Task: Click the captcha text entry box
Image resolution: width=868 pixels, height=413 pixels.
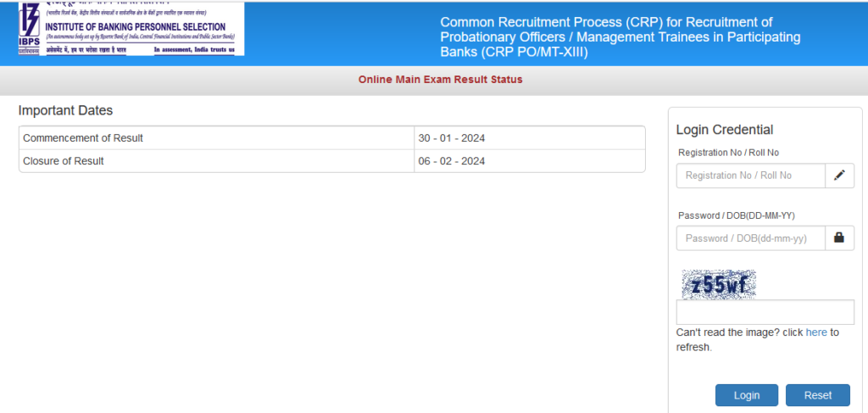Action: [x=765, y=312]
